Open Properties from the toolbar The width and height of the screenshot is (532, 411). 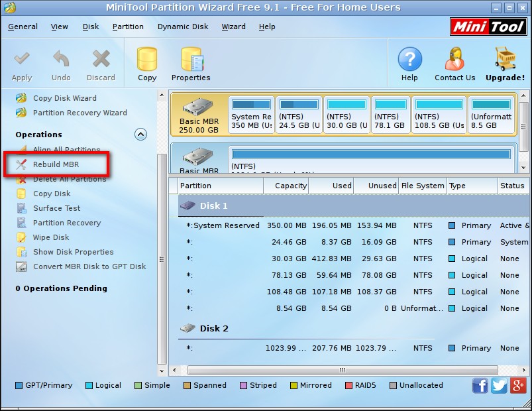[x=191, y=60]
